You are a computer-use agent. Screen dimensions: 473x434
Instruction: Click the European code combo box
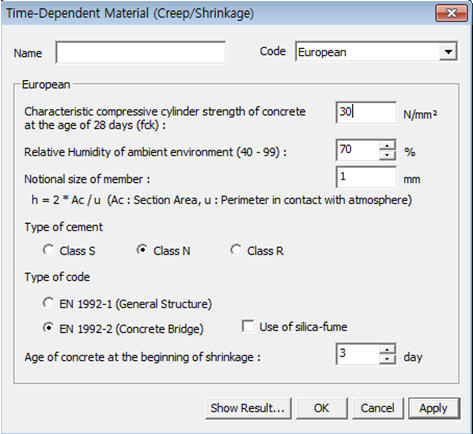click(x=376, y=52)
